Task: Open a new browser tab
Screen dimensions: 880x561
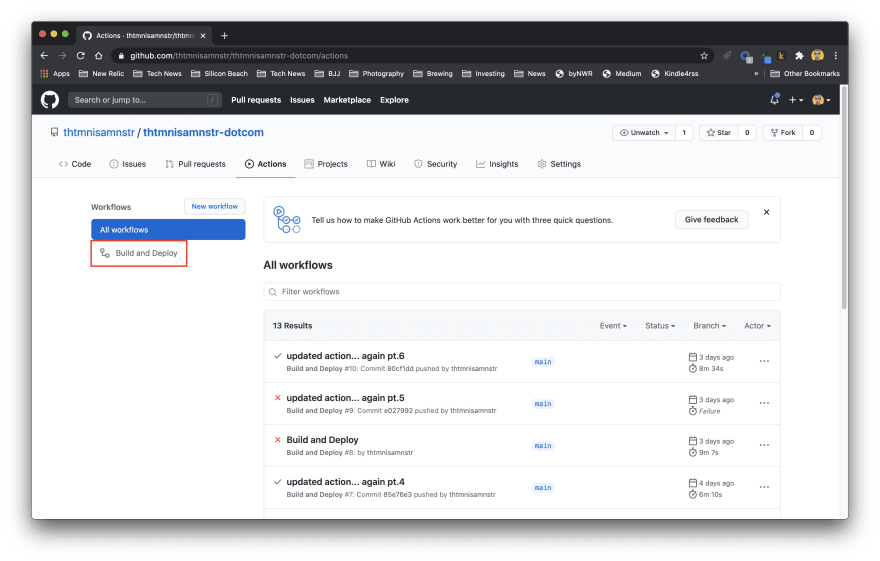Action: tap(224, 35)
